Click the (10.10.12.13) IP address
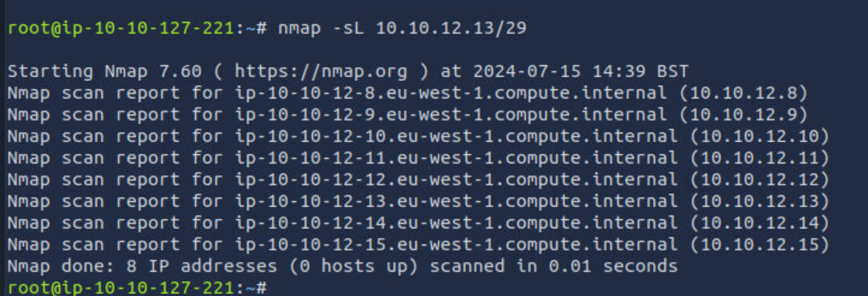Image resolution: width=868 pixels, height=296 pixels. tap(760, 202)
